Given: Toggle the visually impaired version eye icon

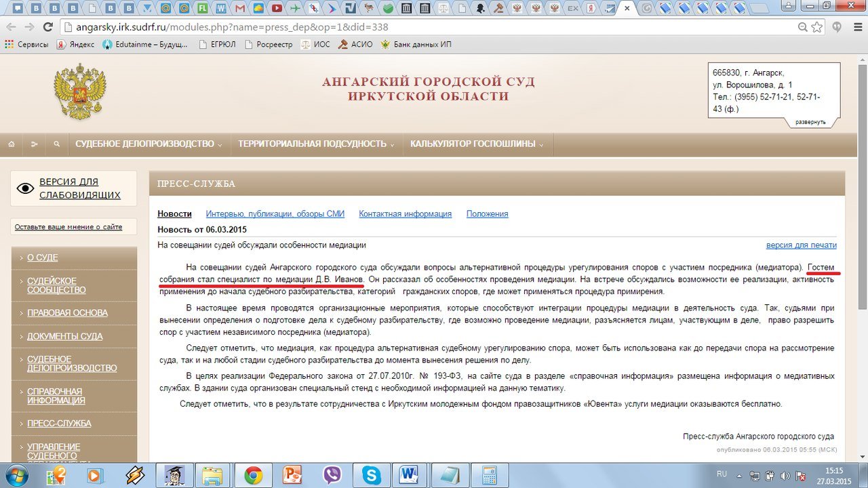Looking at the screenshot, I should 25,188.
